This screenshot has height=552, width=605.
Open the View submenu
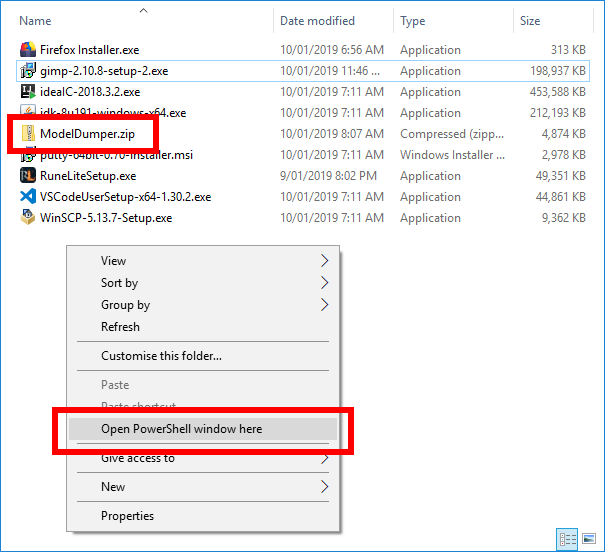(x=203, y=261)
